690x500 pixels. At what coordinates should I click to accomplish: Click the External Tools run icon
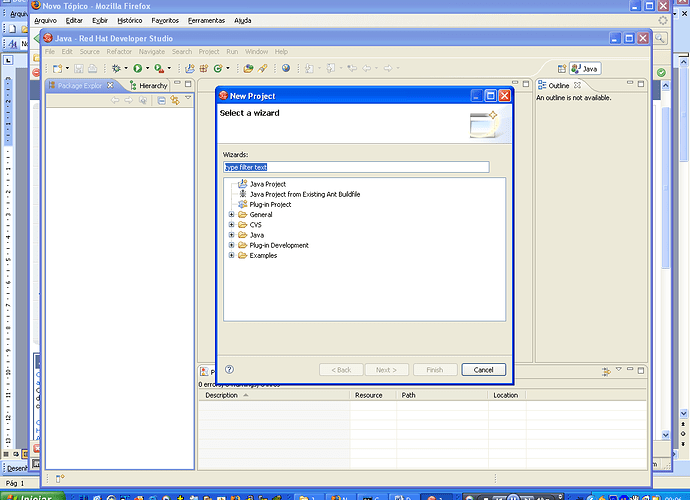point(159,68)
